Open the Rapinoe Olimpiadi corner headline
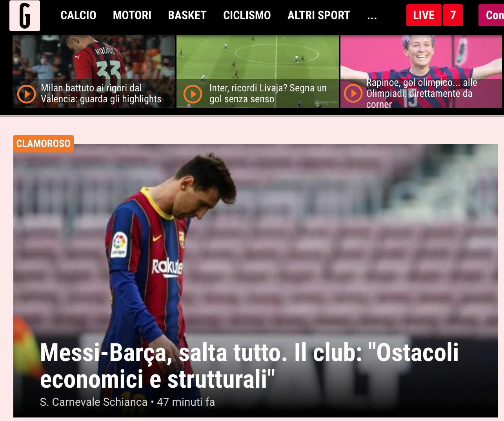The image size is (504, 421). tap(422, 93)
